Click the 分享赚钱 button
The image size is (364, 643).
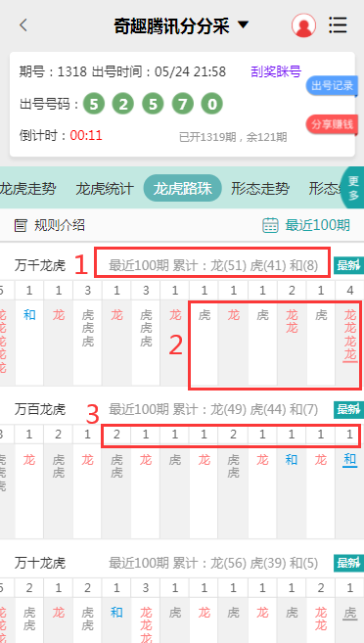pos(332,124)
